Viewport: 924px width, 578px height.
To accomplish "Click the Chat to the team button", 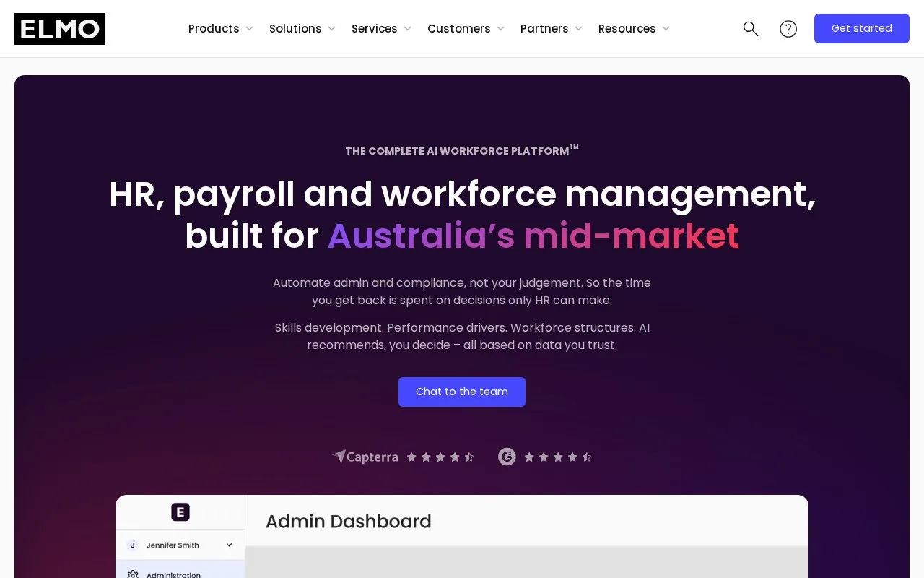I will pos(462,392).
